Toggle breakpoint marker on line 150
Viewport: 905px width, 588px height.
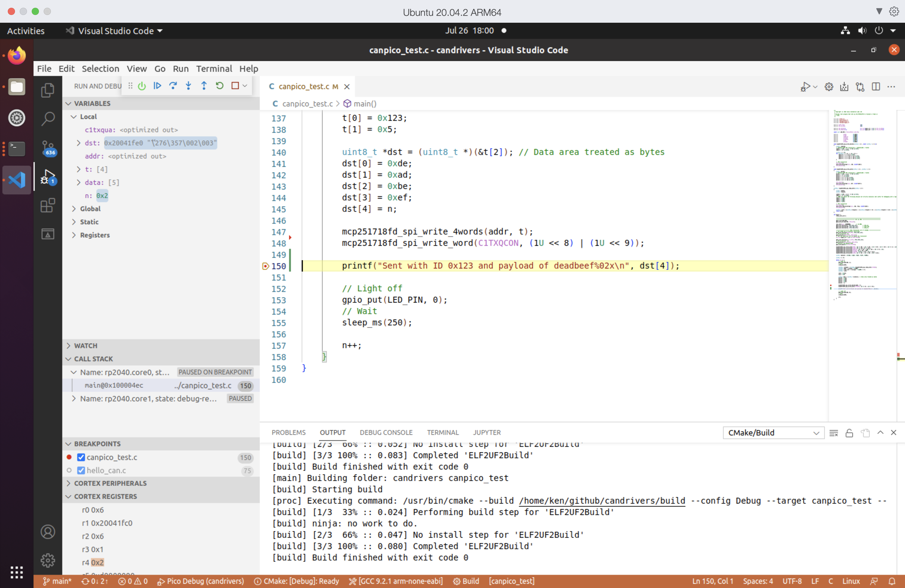(x=266, y=266)
